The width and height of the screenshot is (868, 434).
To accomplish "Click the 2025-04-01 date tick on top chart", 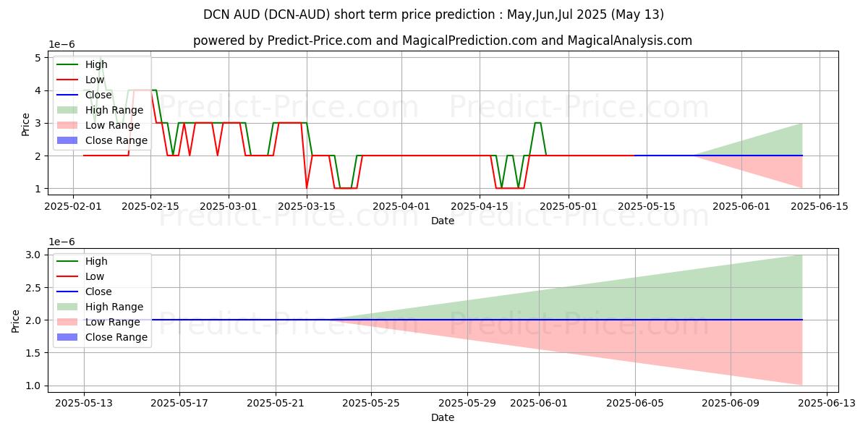I will (x=401, y=206).
